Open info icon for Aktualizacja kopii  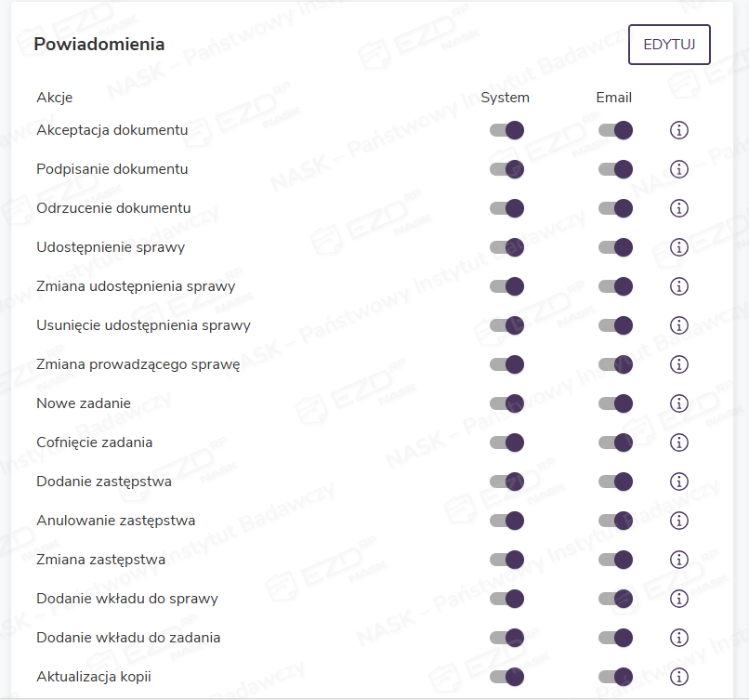tap(678, 677)
